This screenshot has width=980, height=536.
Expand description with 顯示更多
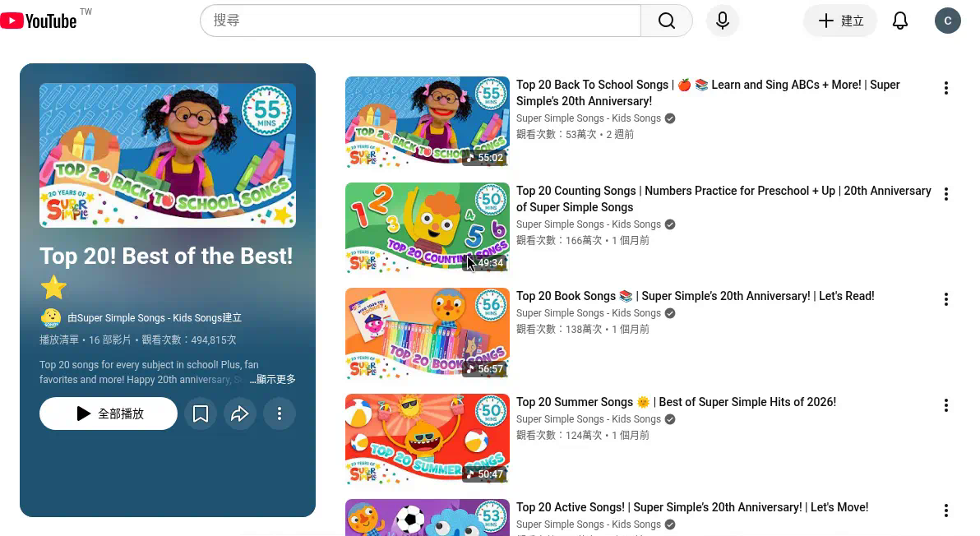click(272, 379)
